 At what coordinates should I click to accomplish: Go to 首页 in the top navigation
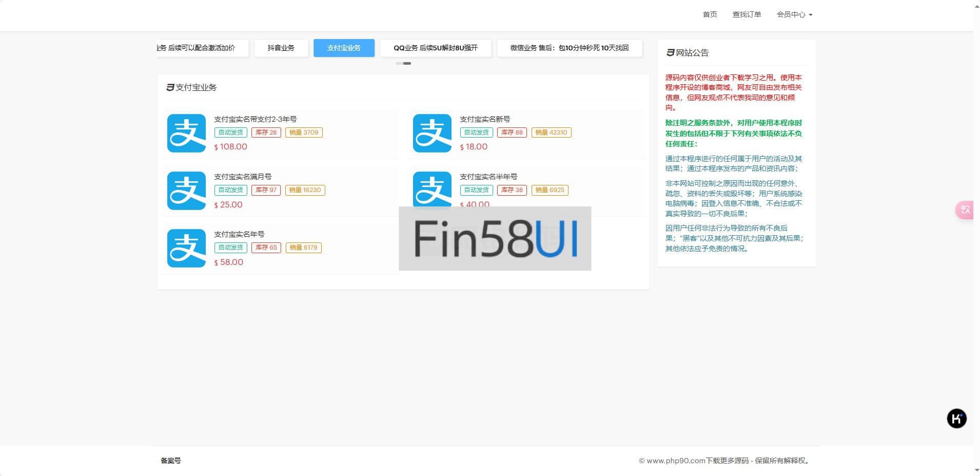click(710, 14)
